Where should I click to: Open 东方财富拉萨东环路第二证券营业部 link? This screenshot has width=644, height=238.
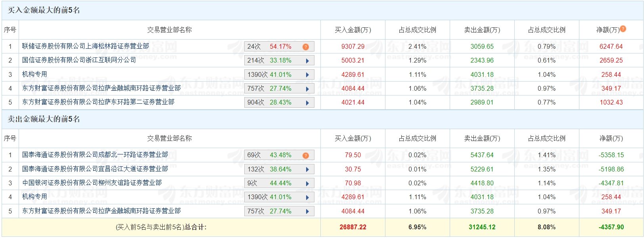click(98, 102)
